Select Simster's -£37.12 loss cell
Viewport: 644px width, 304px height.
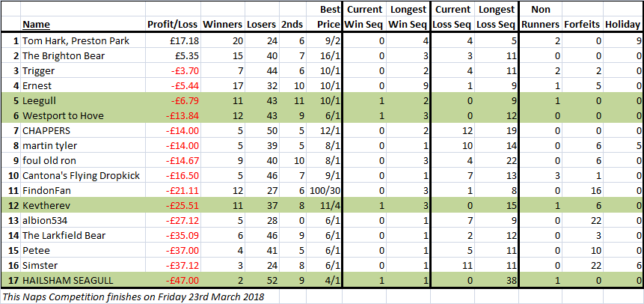tap(174, 266)
